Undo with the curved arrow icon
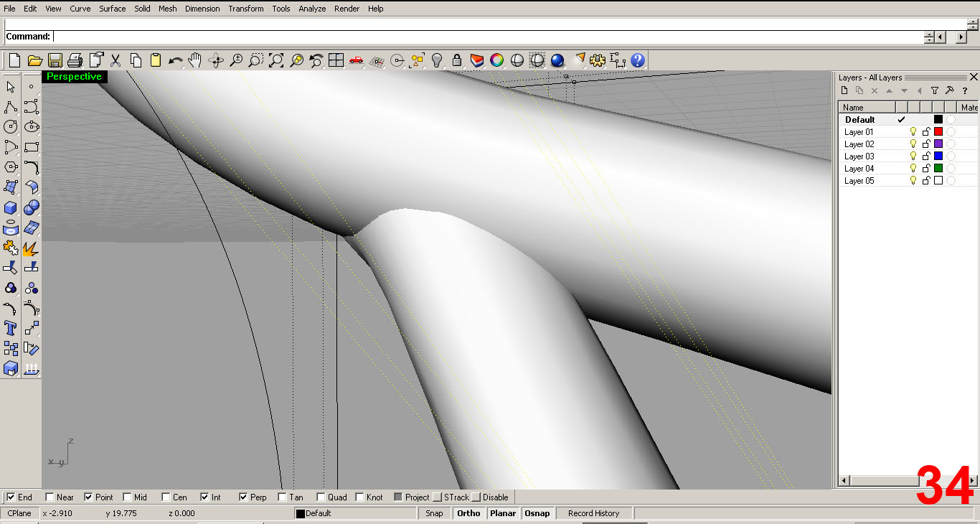The image size is (980, 524). 176,60
